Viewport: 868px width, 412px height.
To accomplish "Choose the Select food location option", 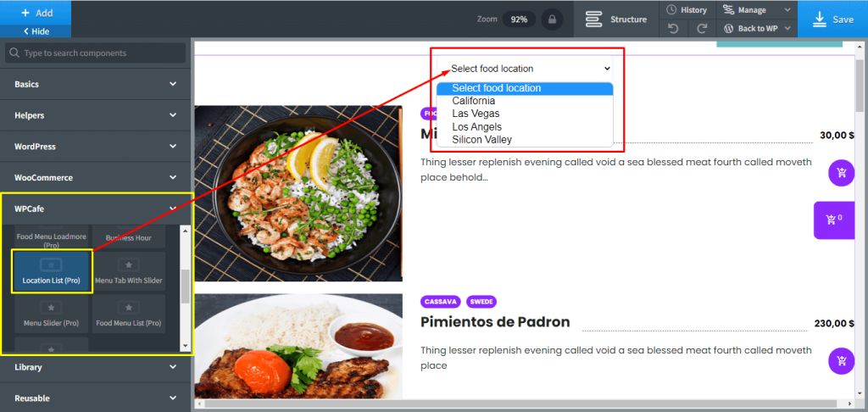I will (525, 88).
